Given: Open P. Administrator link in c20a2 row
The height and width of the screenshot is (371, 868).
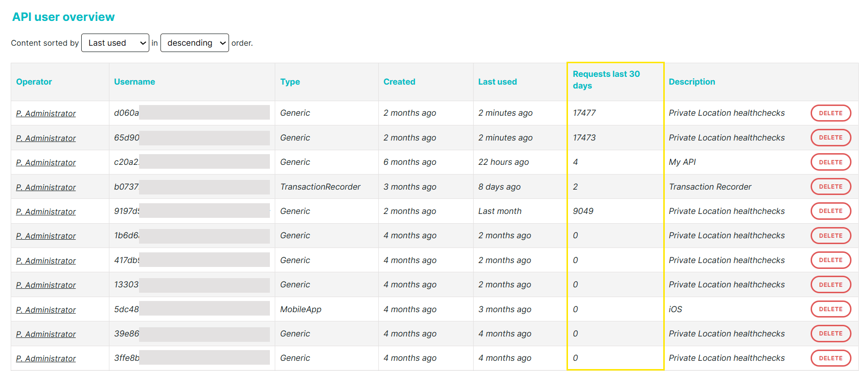Looking at the screenshot, I should 46,162.
